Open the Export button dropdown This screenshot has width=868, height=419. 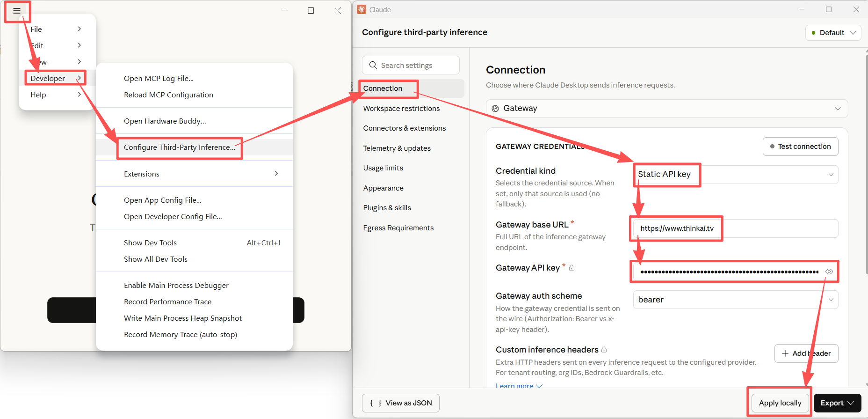[838, 403]
